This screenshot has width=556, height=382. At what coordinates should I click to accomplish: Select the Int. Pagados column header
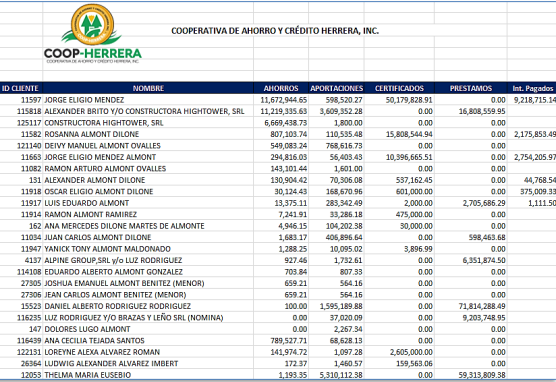532,88
